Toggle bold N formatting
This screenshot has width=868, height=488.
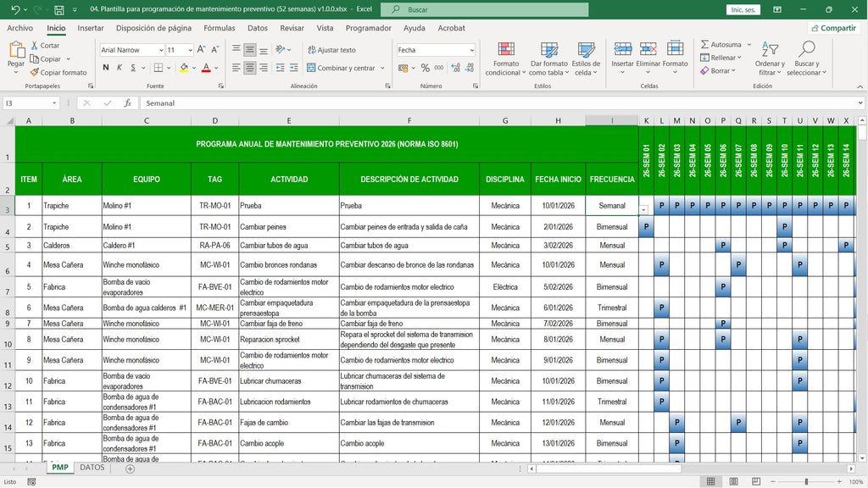point(106,68)
